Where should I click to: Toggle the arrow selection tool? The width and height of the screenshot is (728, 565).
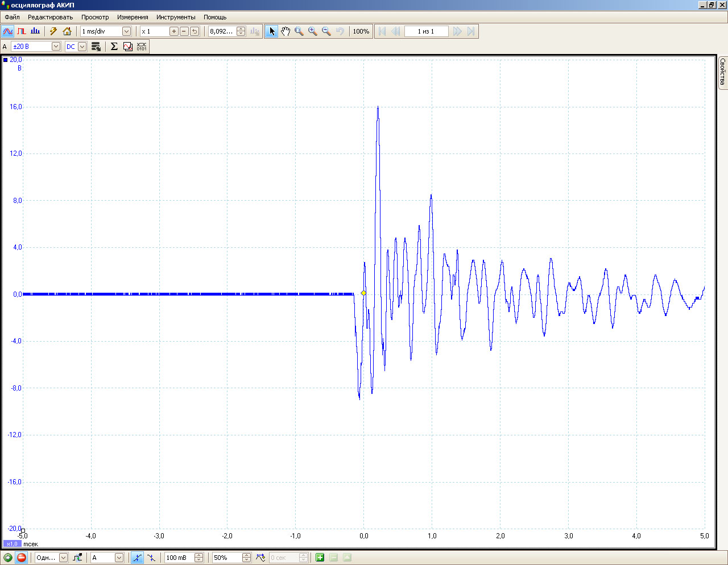pyautogui.click(x=272, y=31)
